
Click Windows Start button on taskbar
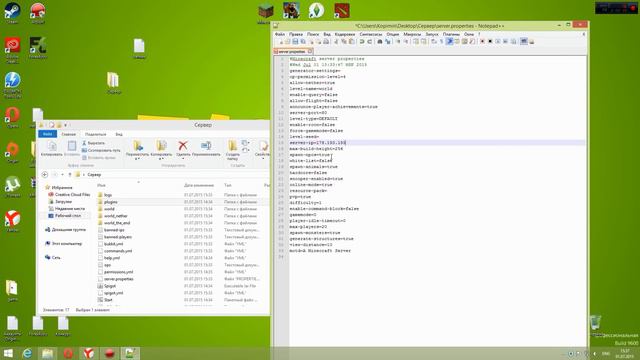[8, 353]
